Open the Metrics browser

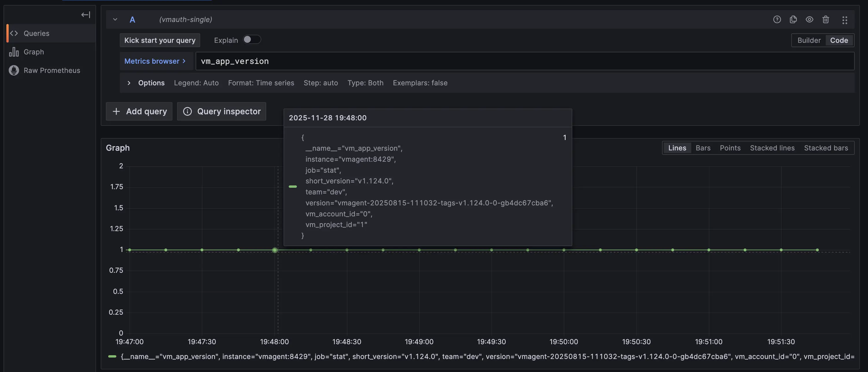[155, 61]
